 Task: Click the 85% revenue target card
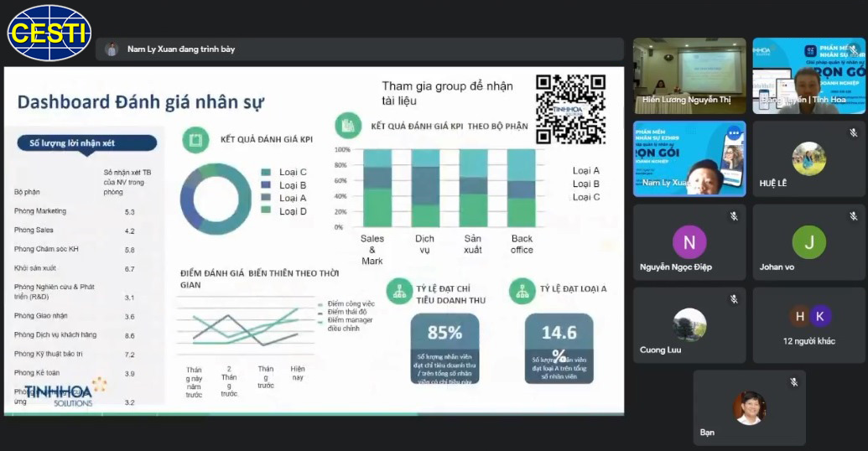pyautogui.click(x=444, y=349)
